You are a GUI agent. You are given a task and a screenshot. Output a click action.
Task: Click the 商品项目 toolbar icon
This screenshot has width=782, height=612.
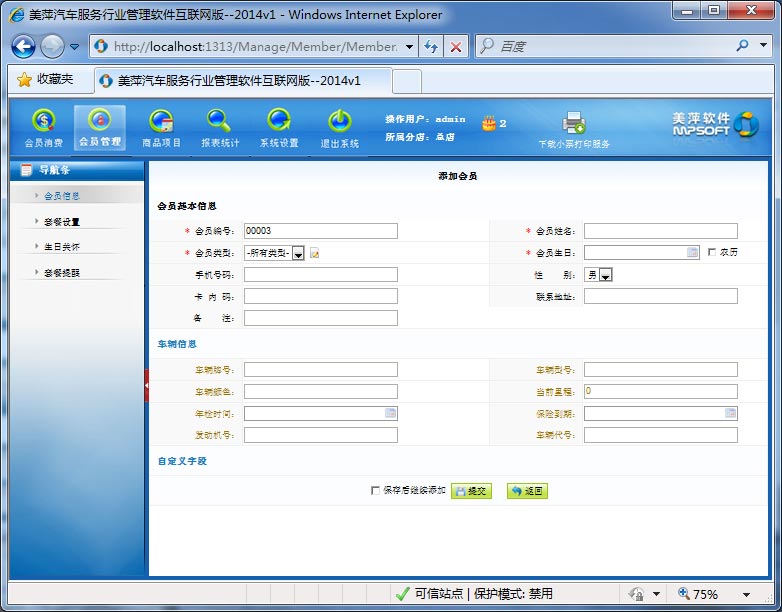(160, 122)
